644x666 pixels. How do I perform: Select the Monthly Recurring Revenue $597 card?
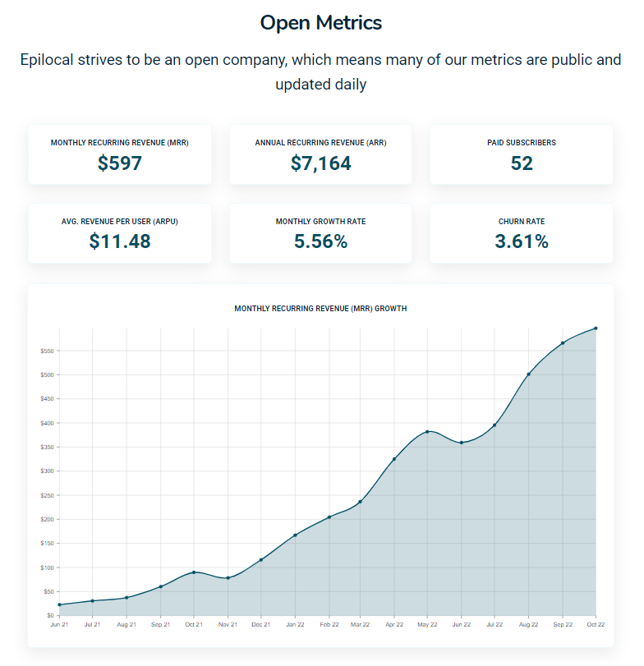click(120, 154)
